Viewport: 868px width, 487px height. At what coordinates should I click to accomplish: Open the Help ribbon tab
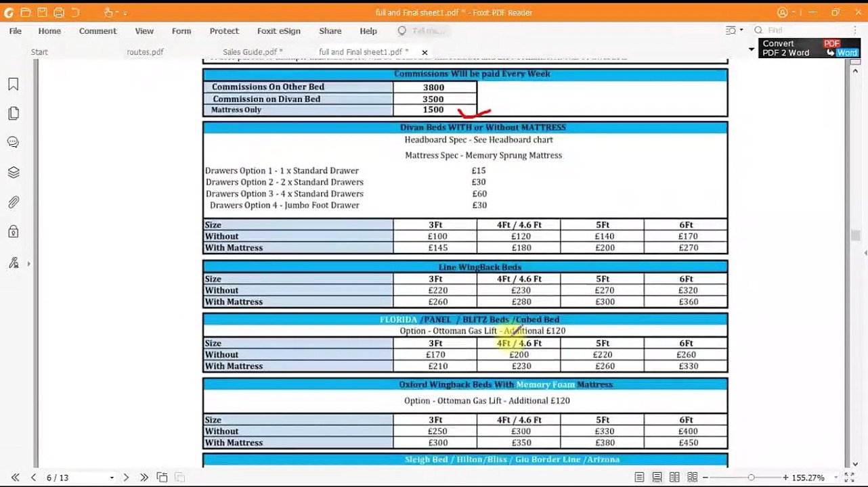[x=368, y=31]
